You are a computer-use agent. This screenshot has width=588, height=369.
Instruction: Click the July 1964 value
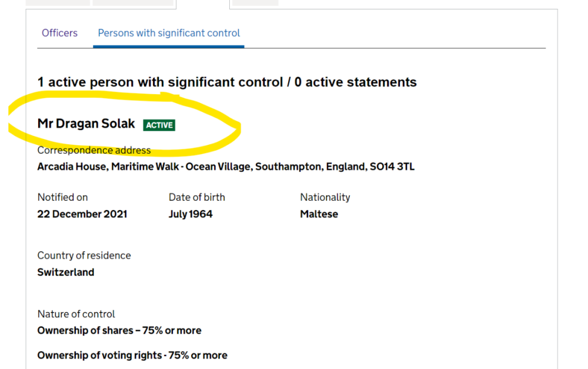191,214
